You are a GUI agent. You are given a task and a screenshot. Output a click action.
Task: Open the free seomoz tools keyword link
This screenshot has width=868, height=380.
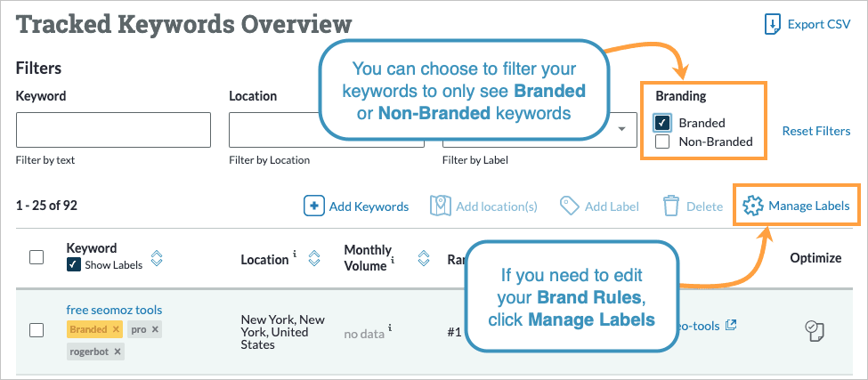[x=114, y=310]
